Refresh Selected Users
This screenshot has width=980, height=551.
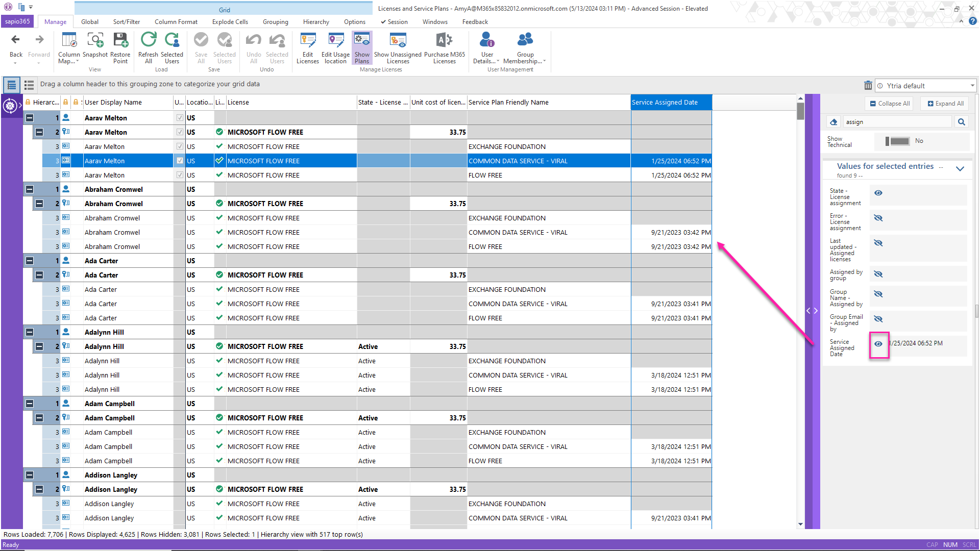tap(172, 48)
